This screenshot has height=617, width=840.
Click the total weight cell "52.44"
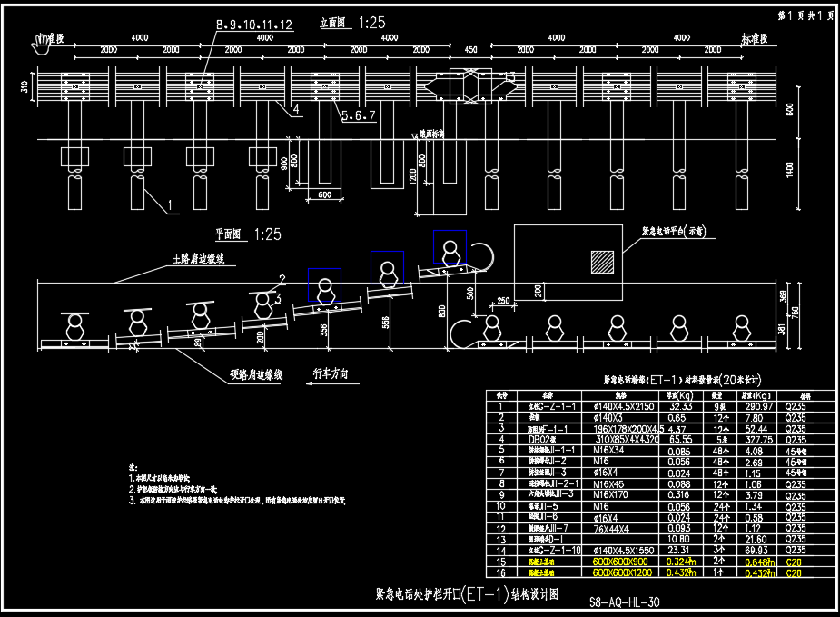pyautogui.click(x=756, y=429)
